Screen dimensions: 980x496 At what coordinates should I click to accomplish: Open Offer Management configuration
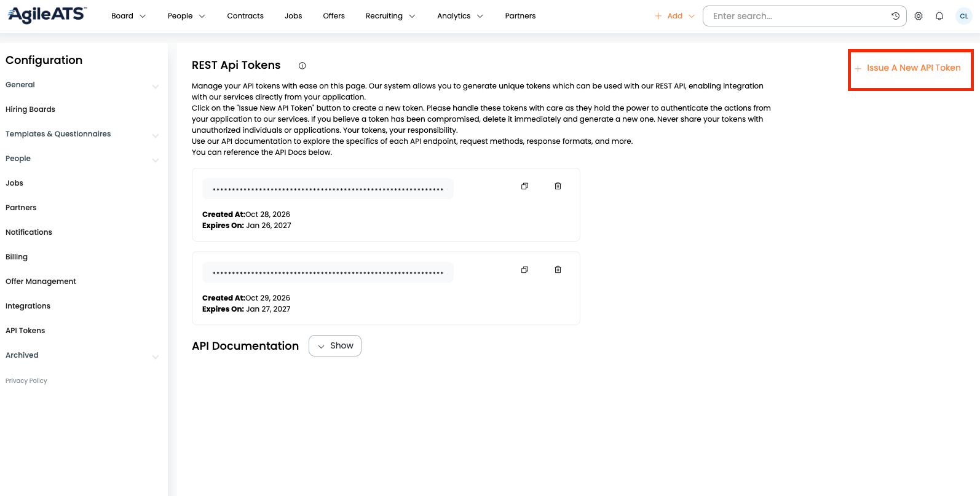(x=41, y=281)
